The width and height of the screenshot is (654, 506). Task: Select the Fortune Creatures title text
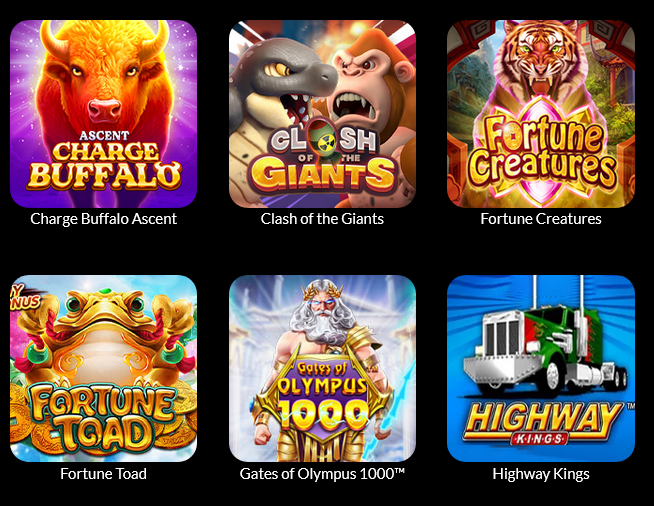(541, 219)
